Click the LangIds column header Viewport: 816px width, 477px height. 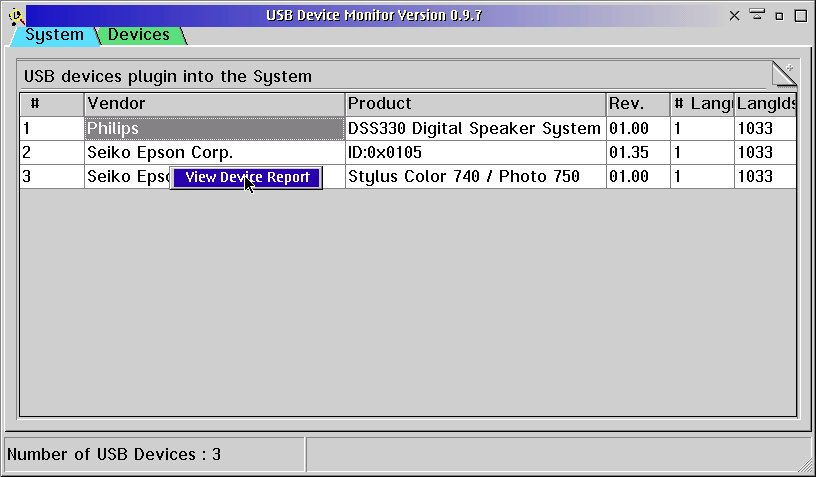tap(765, 104)
